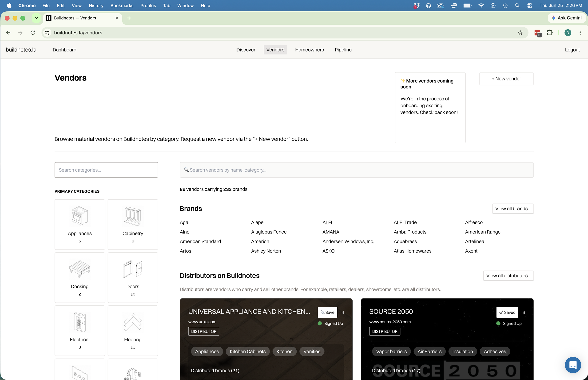Open the Dropbox menu bar icon
The image size is (588, 380).
(x=417, y=5)
